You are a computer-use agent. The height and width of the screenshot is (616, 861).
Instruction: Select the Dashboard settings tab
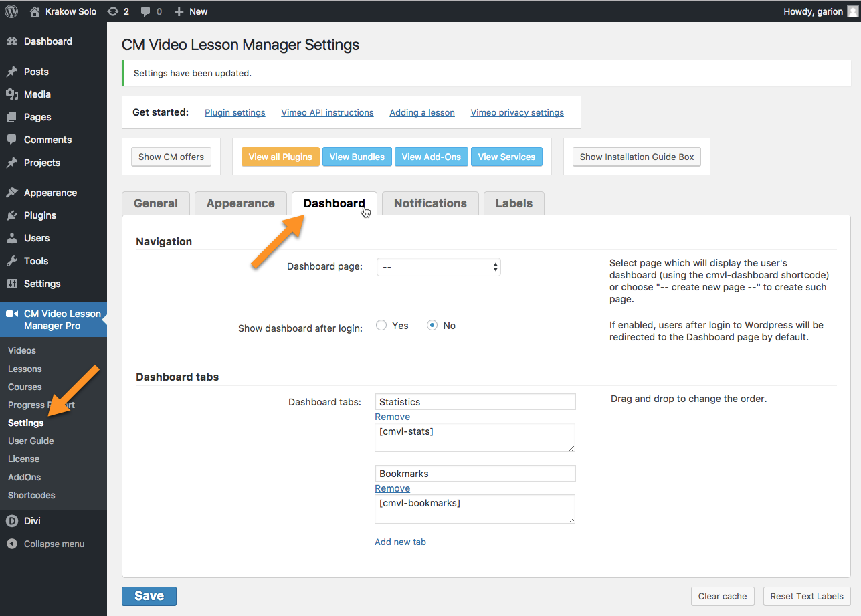[334, 203]
